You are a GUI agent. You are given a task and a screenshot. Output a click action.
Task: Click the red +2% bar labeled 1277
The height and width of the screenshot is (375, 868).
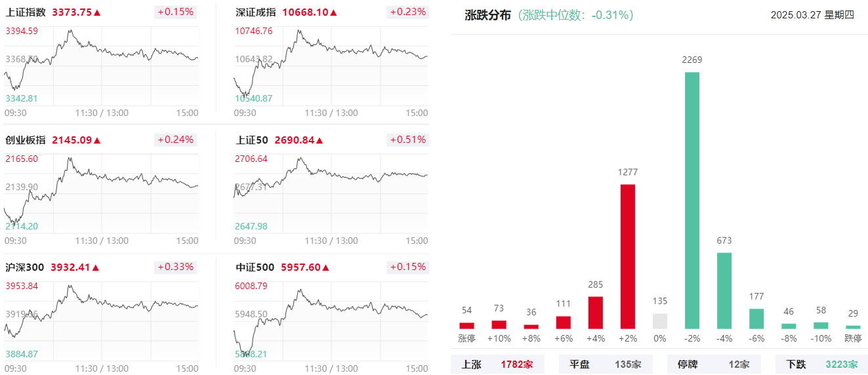628,256
